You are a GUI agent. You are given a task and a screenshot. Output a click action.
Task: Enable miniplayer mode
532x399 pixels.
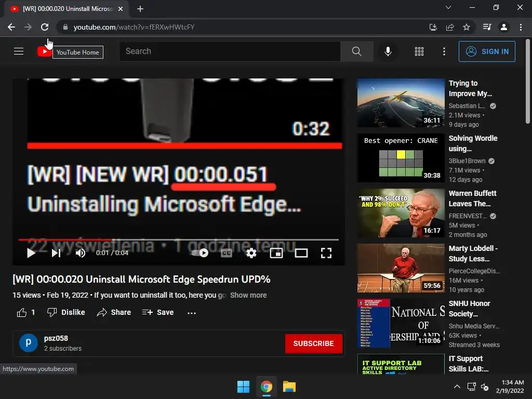(276, 253)
